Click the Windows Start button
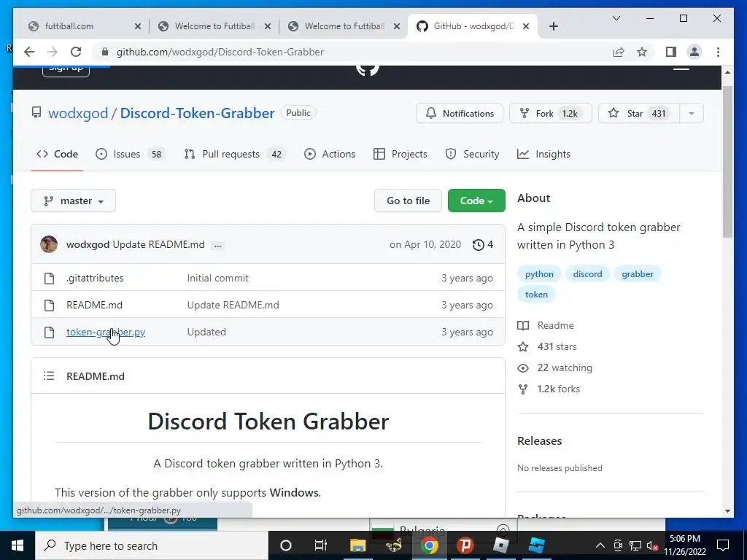The width and height of the screenshot is (747, 560). (x=18, y=545)
